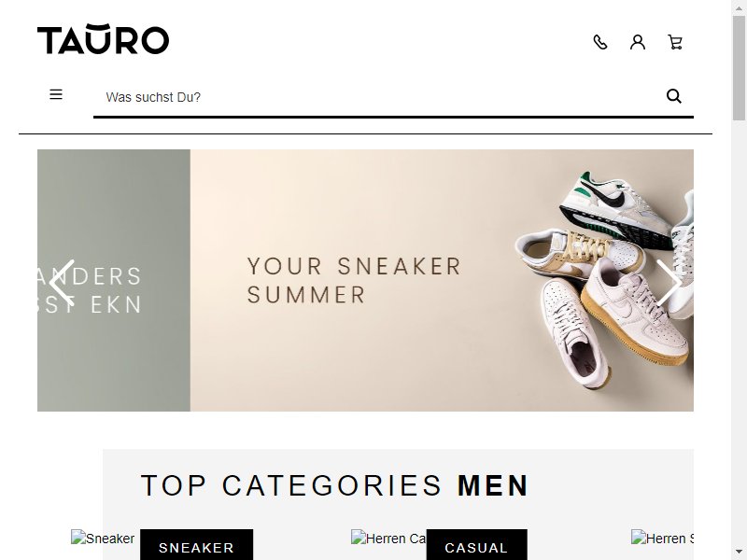747x560 pixels.
Task: Open the Your Sneaker Summer banner
Action: pos(442,281)
